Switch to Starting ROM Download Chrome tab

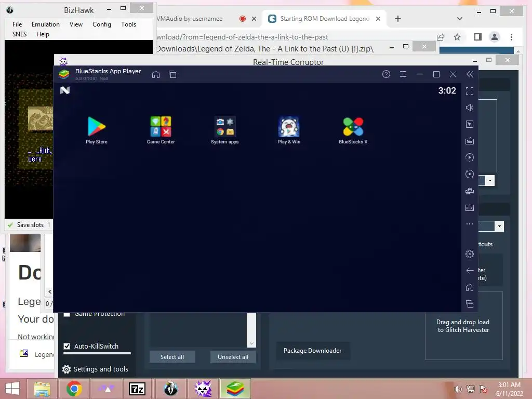324,19
